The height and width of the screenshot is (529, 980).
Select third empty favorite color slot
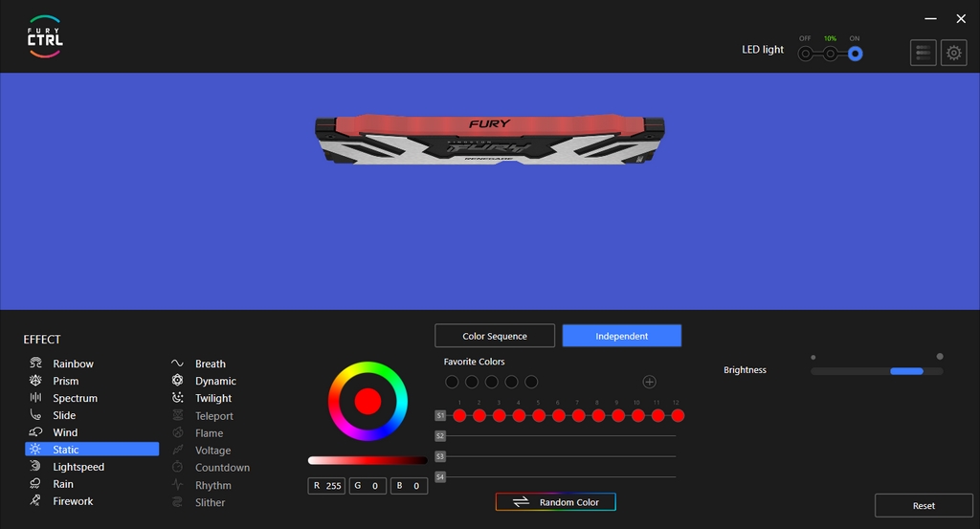[x=492, y=382]
